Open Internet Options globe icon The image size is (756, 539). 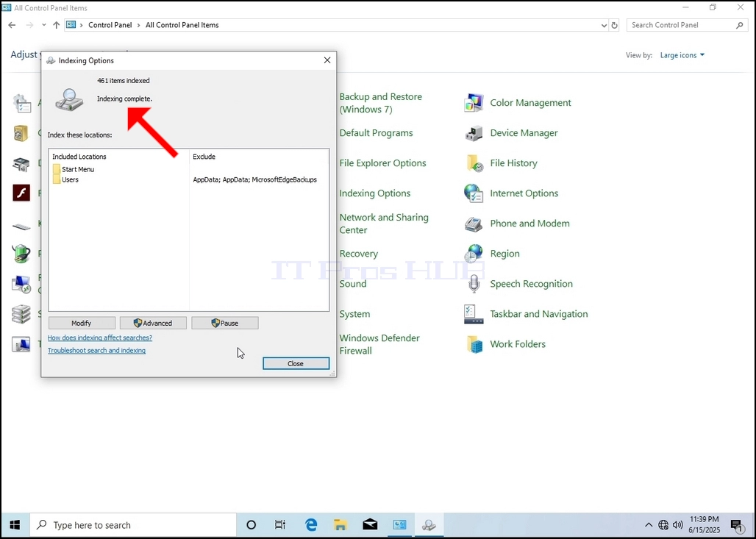[474, 193]
